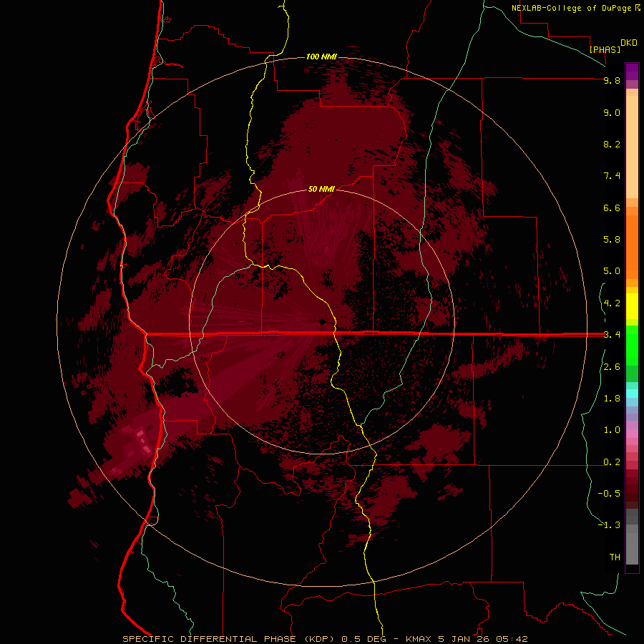Click the 05:42 timestamp

point(512,639)
